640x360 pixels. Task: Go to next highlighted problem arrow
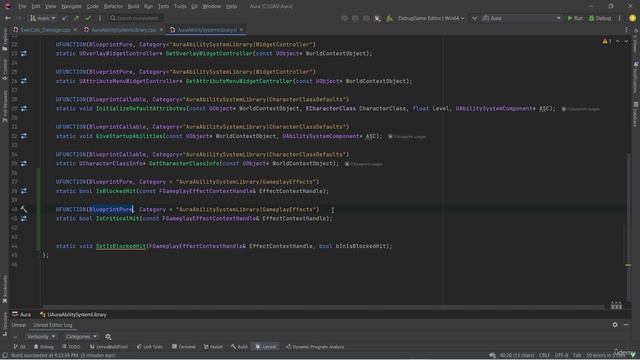(x=626, y=41)
